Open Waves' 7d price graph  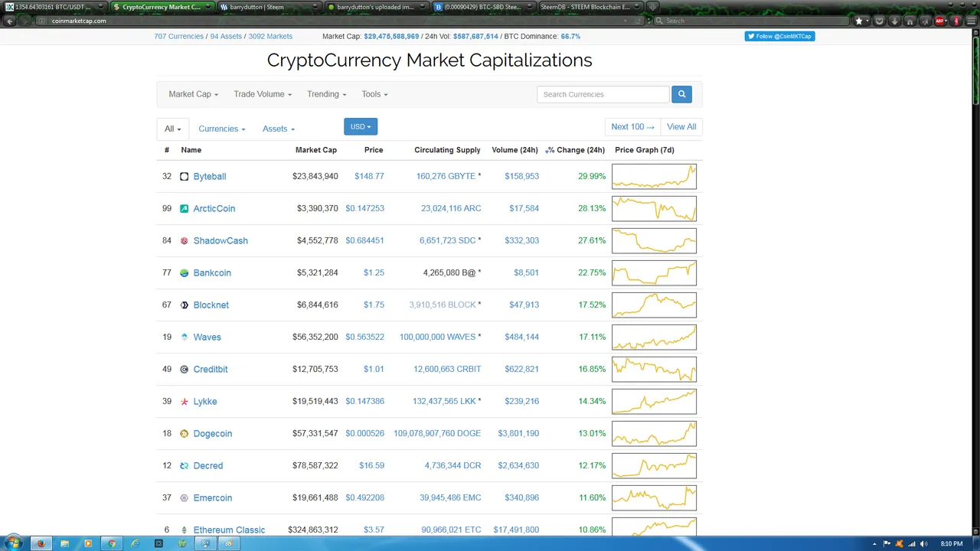pyautogui.click(x=654, y=337)
